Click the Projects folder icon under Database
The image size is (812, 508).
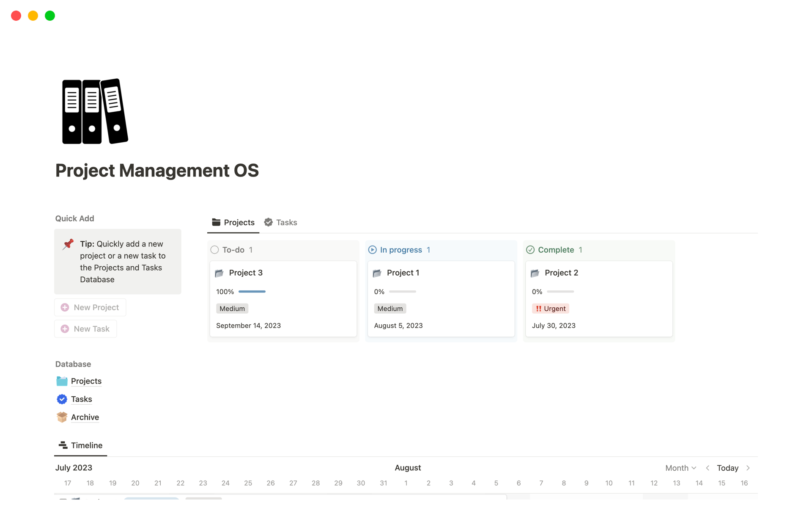tap(61, 381)
